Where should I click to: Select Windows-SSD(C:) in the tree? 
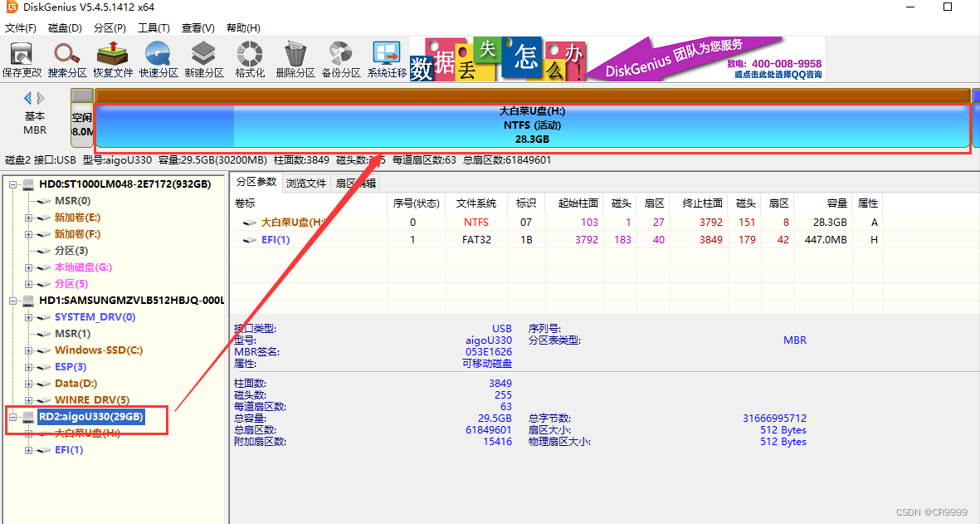click(x=99, y=350)
